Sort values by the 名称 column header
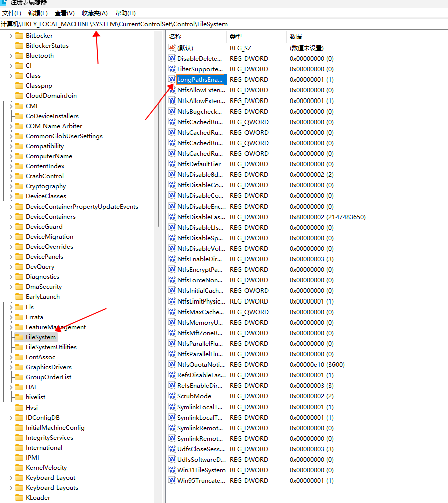The height and width of the screenshot is (503, 448). 196,37
